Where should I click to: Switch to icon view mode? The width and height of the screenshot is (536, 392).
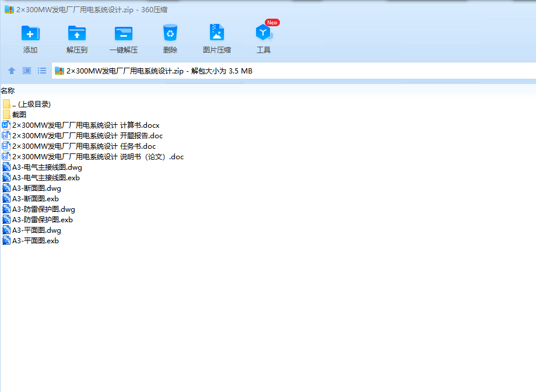[27, 71]
